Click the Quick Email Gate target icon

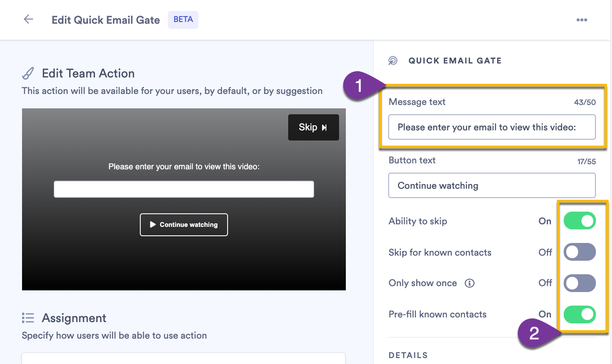pos(393,61)
